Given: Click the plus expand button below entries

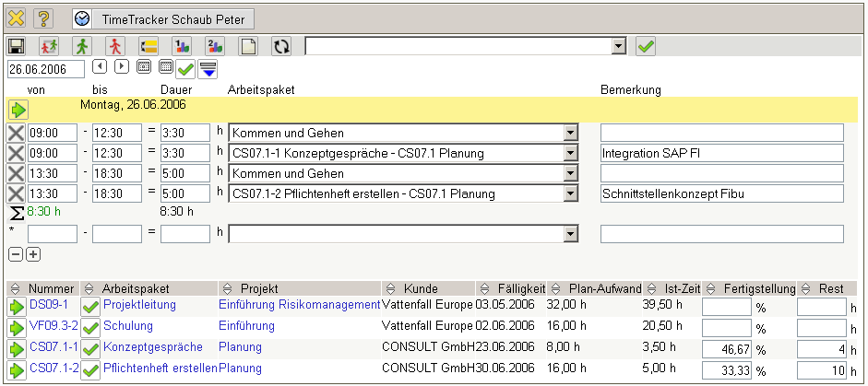Looking at the screenshot, I should coord(33,253).
